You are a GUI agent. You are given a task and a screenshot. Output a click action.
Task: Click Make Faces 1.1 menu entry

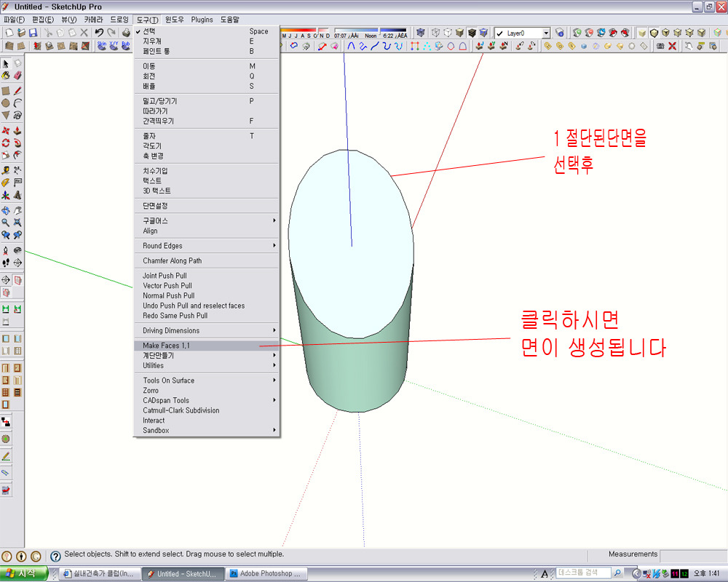point(167,346)
